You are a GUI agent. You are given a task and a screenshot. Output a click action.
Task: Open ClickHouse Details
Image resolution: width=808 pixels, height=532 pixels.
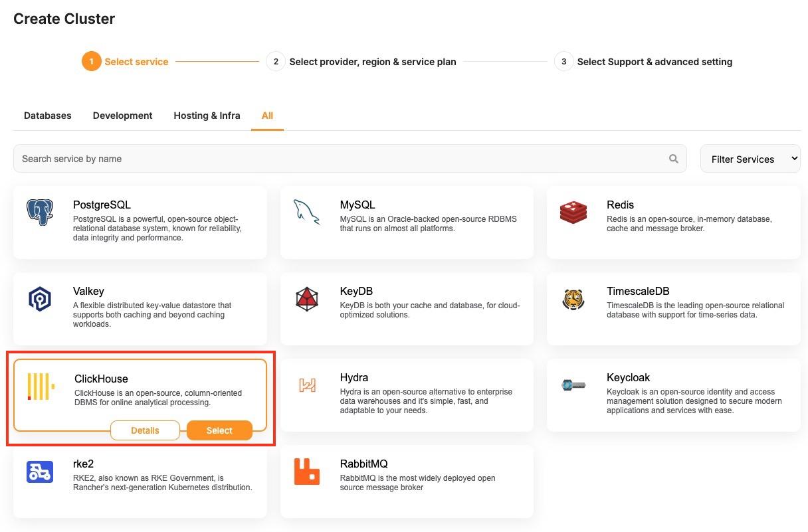pos(145,430)
